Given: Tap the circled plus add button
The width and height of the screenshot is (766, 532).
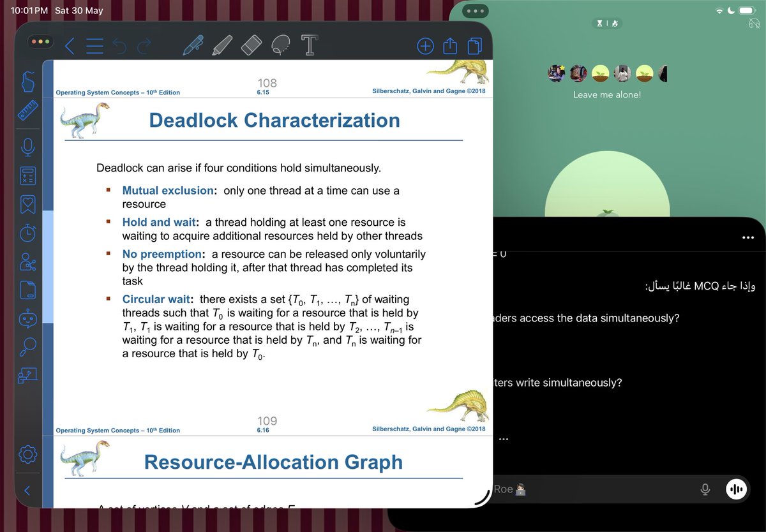Looking at the screenshot, I should pyautogui.click(x=425, y=45).
